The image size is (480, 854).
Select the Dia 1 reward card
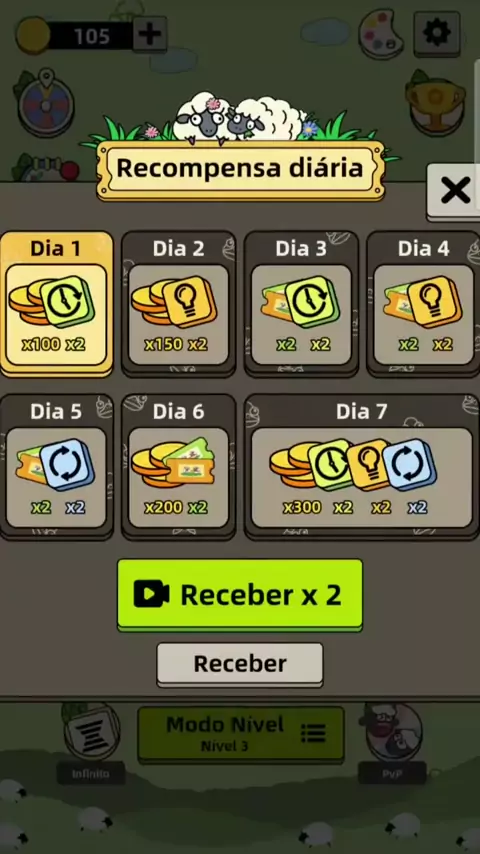pos(57,303)
